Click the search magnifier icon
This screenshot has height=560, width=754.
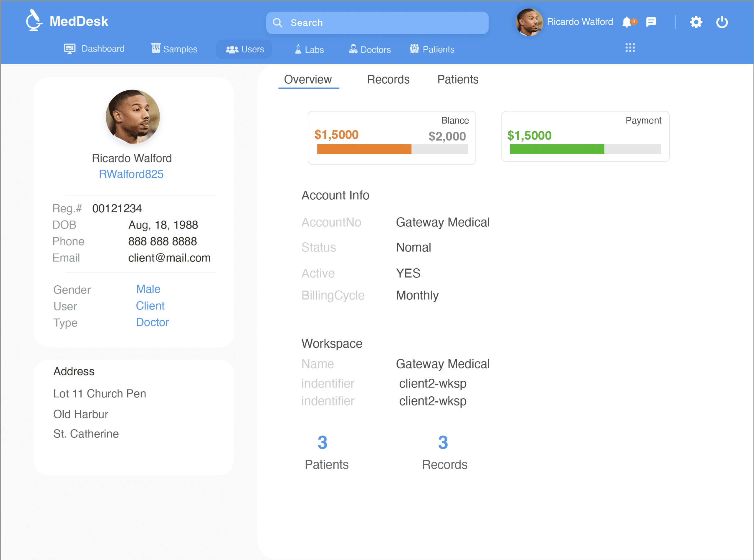click(x=278, y=23)
